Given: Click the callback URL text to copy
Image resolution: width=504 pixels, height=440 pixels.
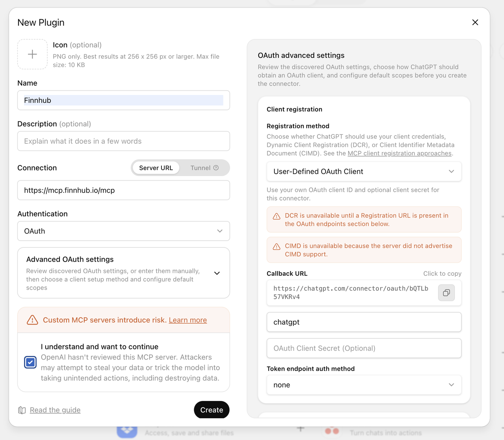Looking at the screenshot, I should pos(351,293).
